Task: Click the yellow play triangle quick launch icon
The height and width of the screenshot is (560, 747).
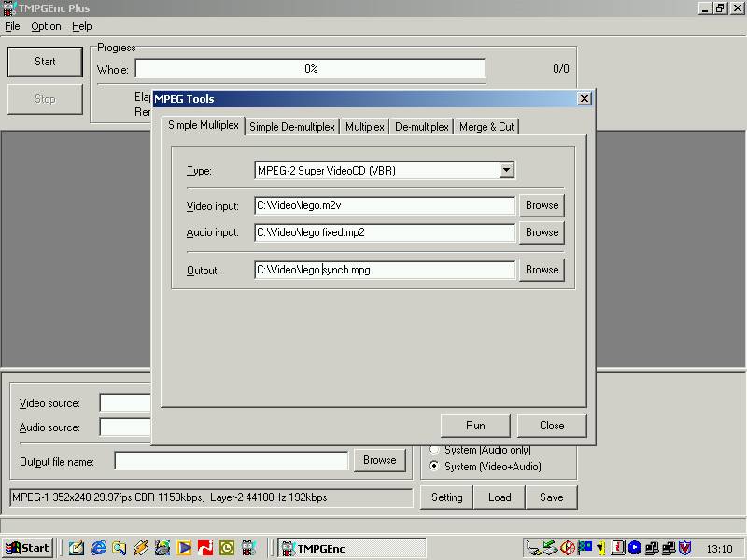Action: pyautogui.click(x=183, y=548)
